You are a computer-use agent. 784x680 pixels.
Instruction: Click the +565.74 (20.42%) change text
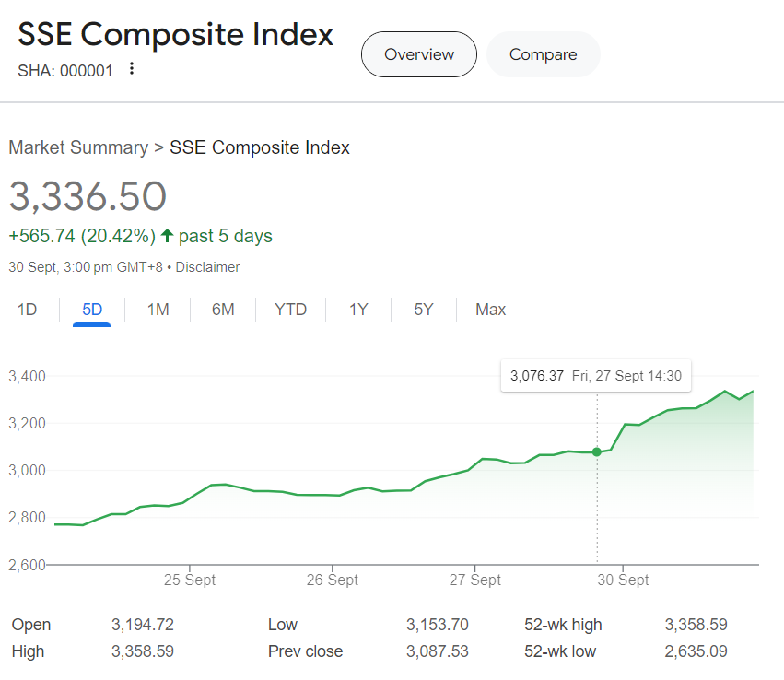click(x=83, y=236)
